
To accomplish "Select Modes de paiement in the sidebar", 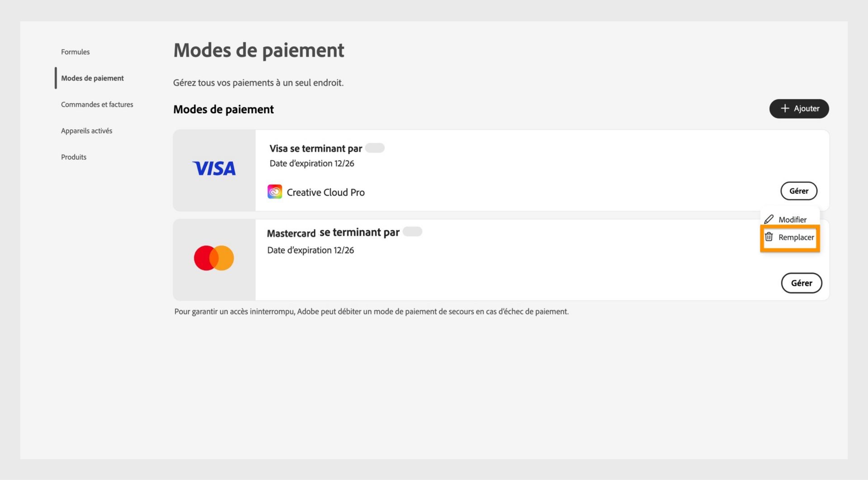I will click(x=93, y=78).
